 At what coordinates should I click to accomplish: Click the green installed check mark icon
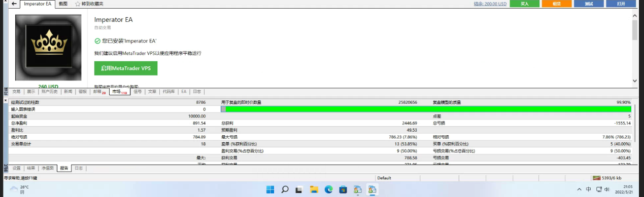tap(97, 41)
